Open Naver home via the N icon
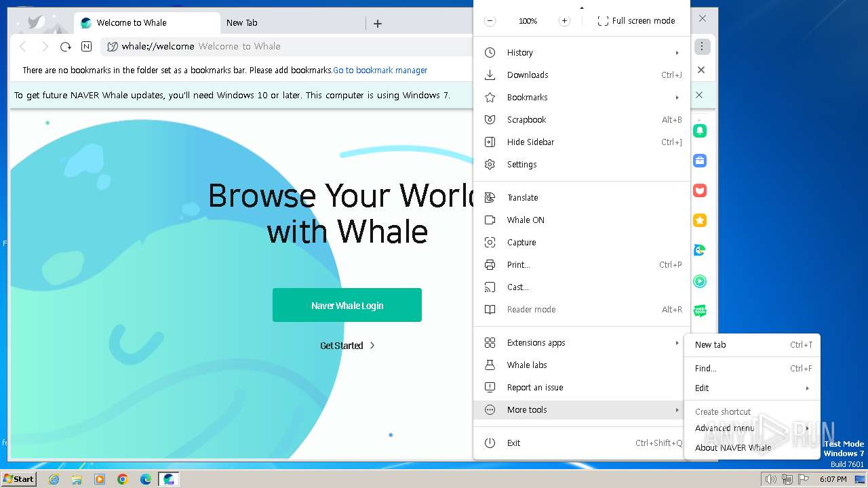Screen dimensions: 868x488 pyautogui.click(x=86, y=47)
